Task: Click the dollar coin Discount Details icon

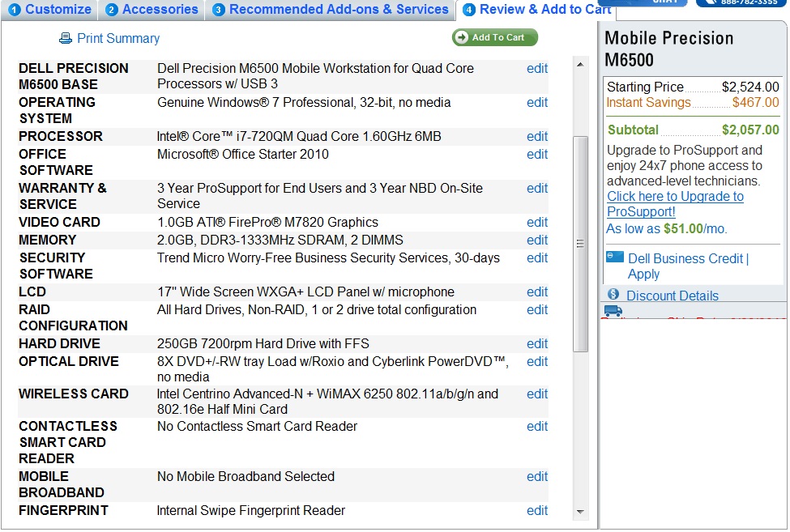Action: [x=613, y=294]
